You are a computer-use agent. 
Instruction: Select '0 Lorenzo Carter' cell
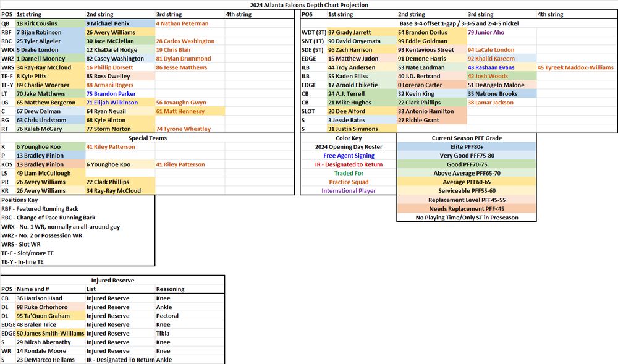click(x=431, y=85)
